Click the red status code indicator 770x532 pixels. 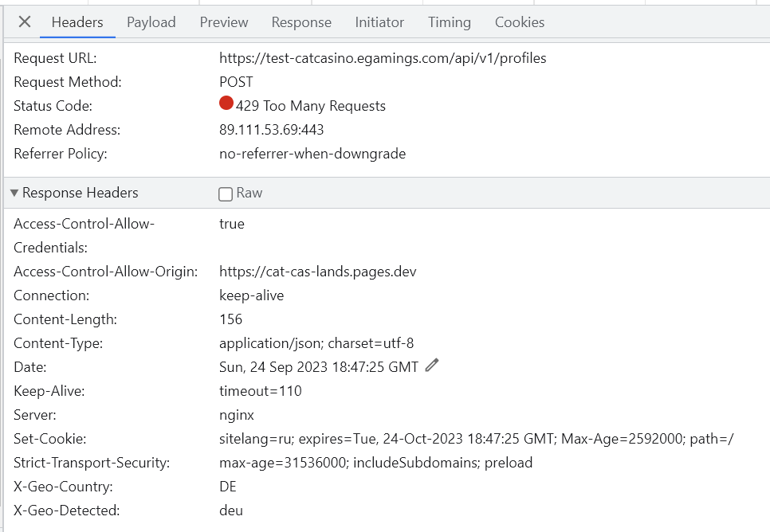click(226, 104)
